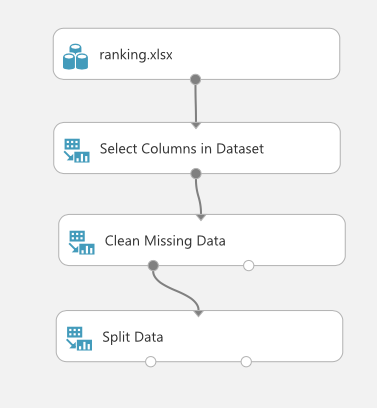Click the input port arrow on Split Data
Screen dimensions: 377x408
[198, 314]
